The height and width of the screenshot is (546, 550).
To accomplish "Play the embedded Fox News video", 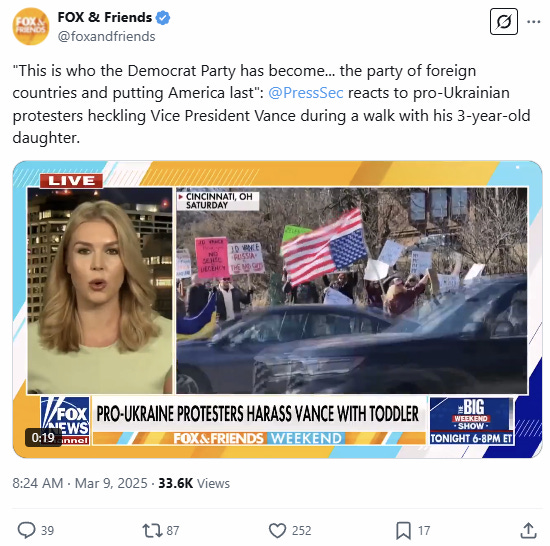I will click(x=277, y=309).
